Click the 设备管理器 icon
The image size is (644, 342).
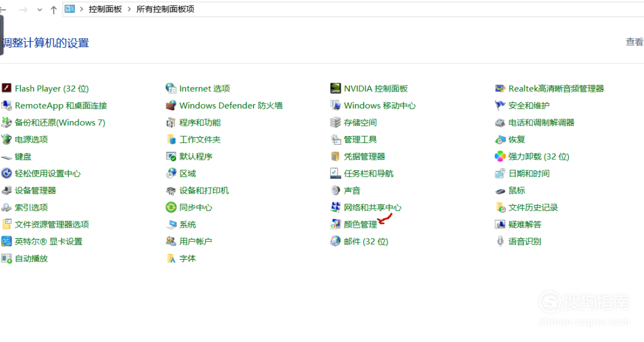point(7,190)
